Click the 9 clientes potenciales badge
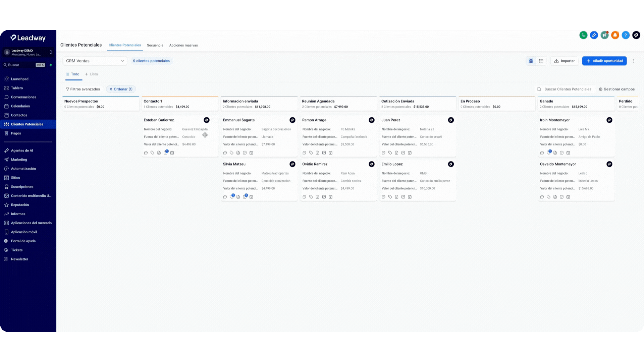Screen dimensions: 644x362 151,61
